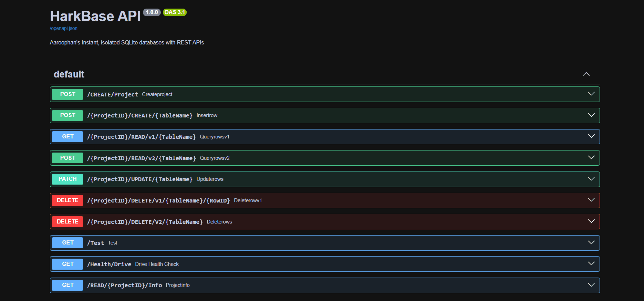Click POST badge for /CREATE/Project
This screenshot has width=644, height=301.
67,94
